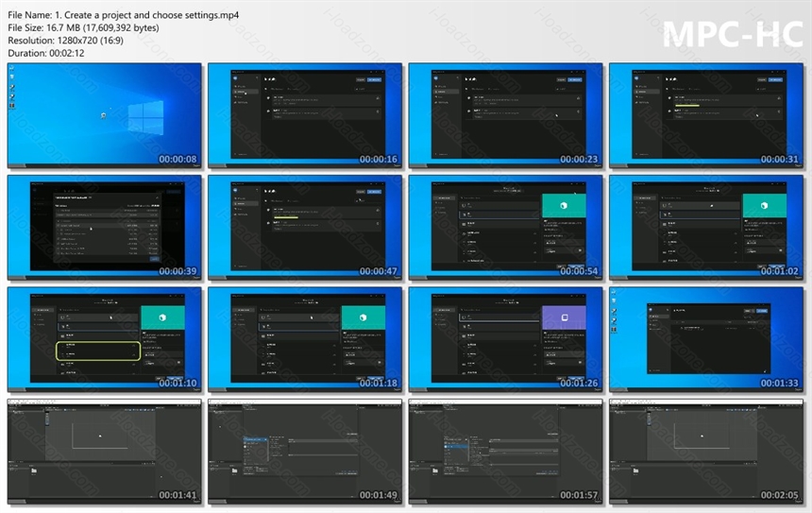The width and height of the screenshot is (812, 513).
Task: View the frame stamped 00:01:33
Action: (x=706, y=339)
